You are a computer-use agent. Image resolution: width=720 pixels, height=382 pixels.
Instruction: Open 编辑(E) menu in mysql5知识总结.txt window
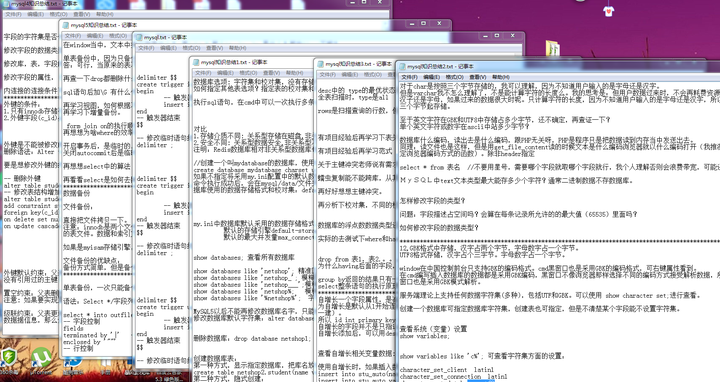[95, 36]
